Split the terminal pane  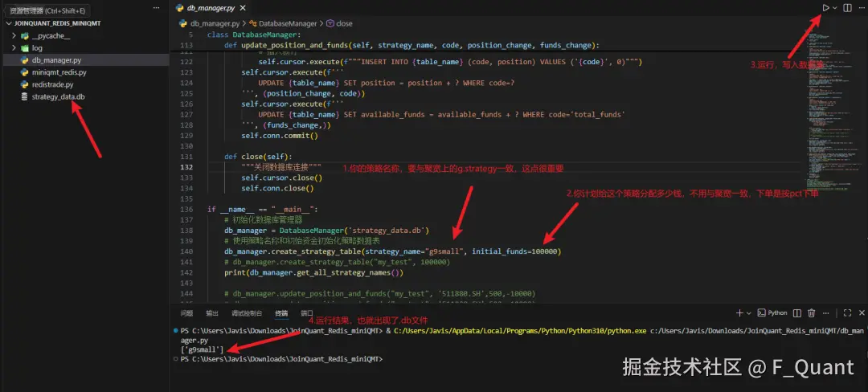click(x=797, y=313)
